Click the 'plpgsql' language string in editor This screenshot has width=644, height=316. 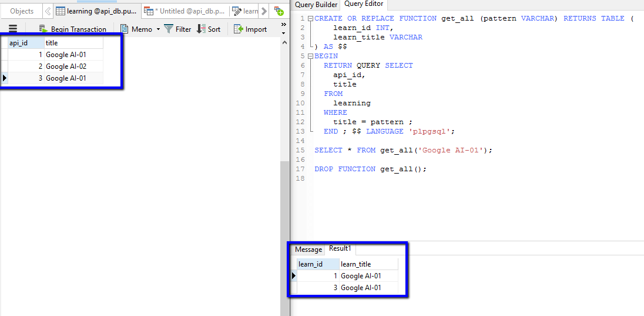431,132
